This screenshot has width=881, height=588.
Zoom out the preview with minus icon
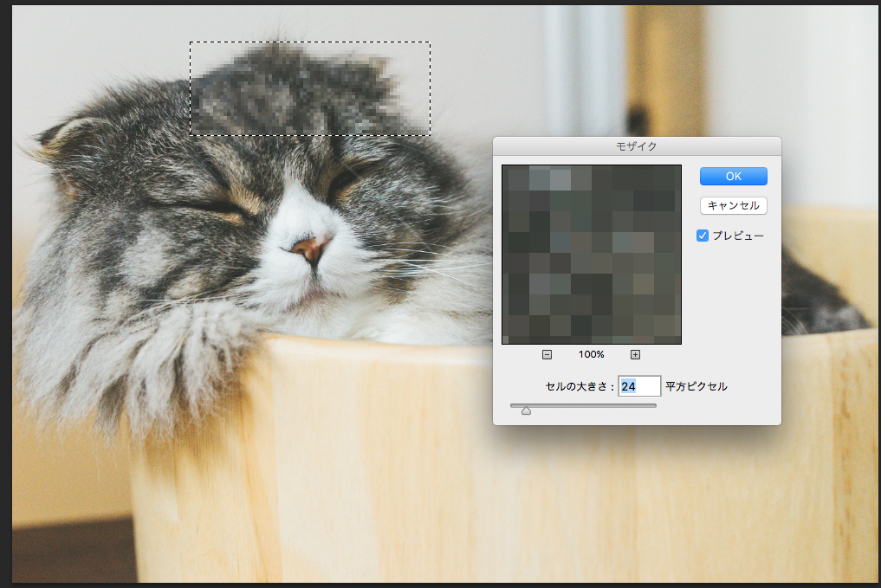click(x=547, y=354)
